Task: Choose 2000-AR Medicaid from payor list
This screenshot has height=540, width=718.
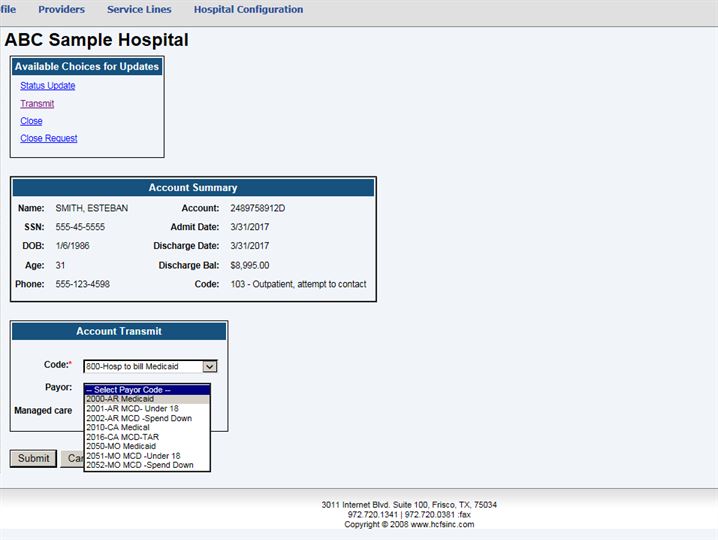Action: tap(147, 399)
